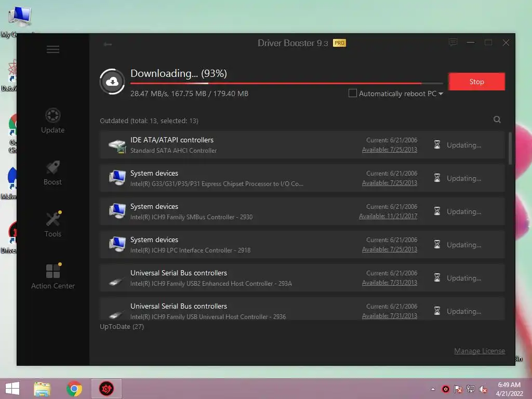532x399 pixels.
Task: Open Available 7/25/2013 link for LPC Interface Controller
Action: (x=390, y=249)
